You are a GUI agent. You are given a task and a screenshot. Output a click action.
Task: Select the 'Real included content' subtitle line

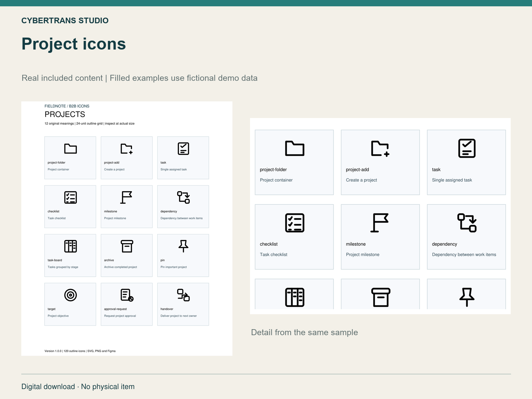(140, 78)
